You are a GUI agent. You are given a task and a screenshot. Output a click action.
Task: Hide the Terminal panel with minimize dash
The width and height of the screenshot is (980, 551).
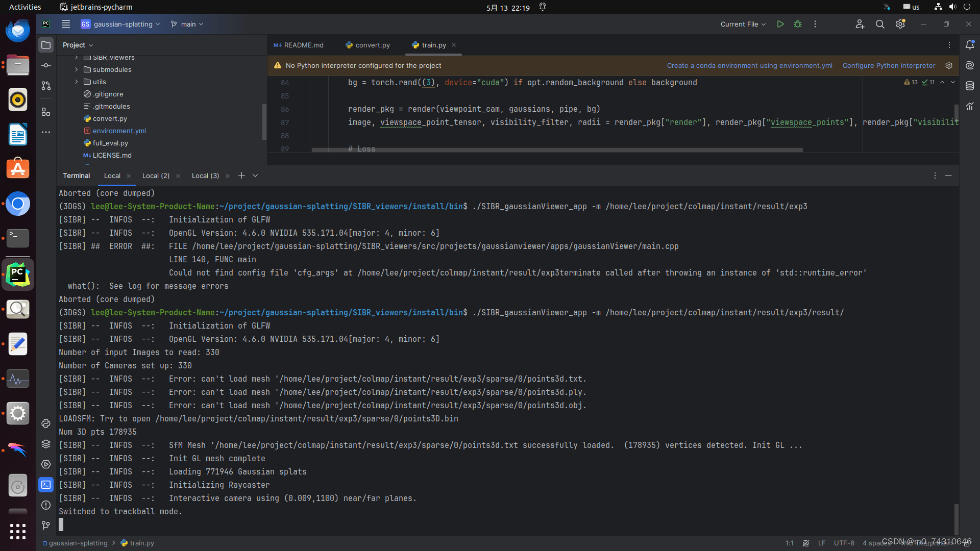click(948, 176)
